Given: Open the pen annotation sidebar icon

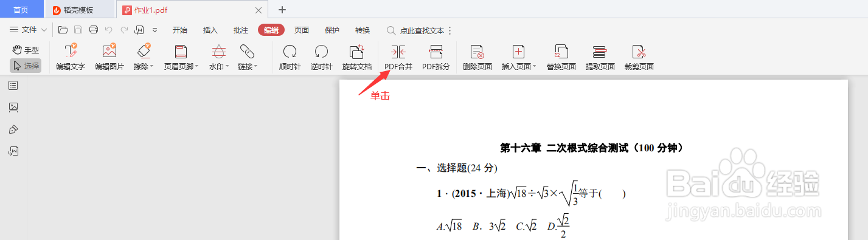Looking at the screenshot, I should point(13,129).
